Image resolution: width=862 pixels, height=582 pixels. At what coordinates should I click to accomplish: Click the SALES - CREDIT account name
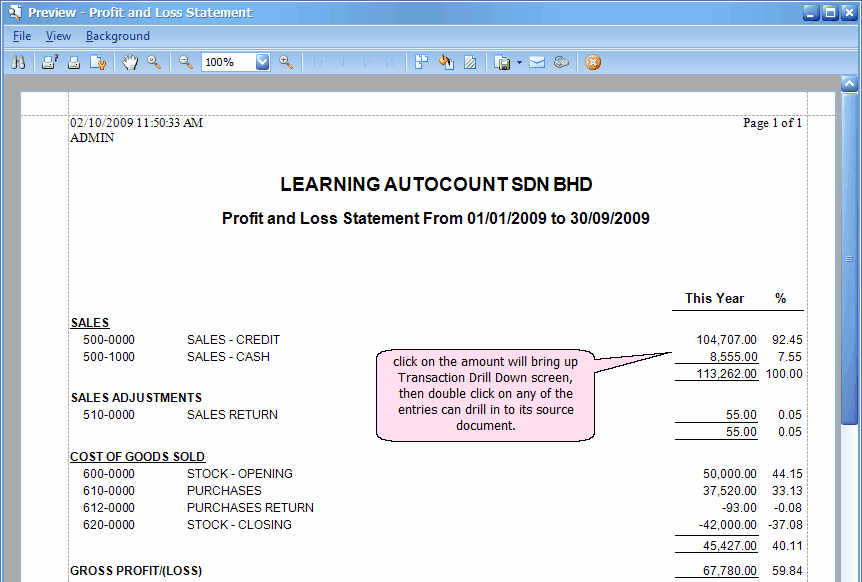click(233, 340)
